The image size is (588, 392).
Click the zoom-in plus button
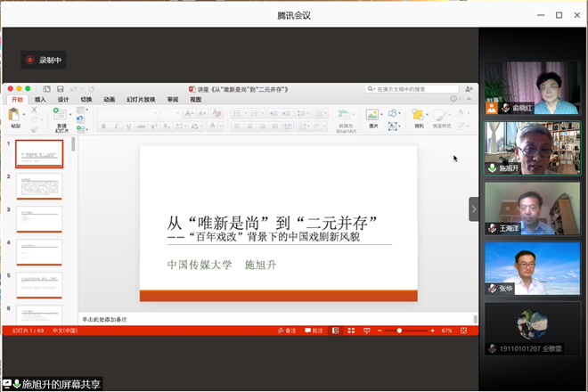coord(434,331)
